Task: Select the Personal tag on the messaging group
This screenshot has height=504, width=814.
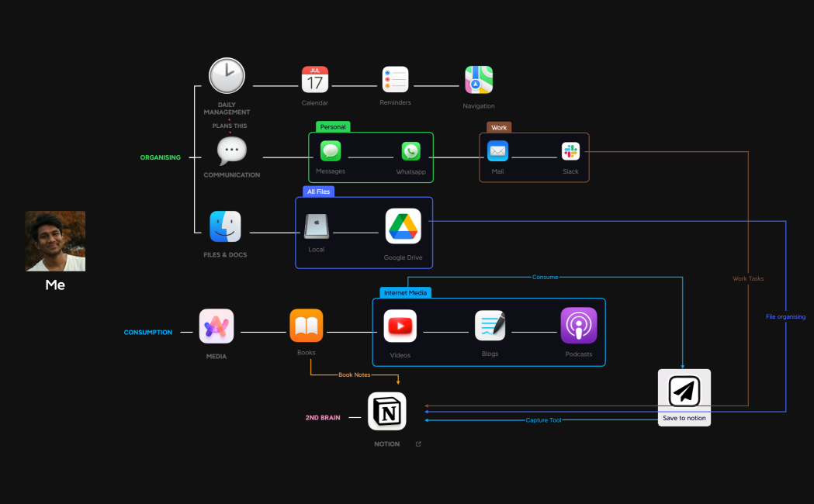Action: point(332,126)
